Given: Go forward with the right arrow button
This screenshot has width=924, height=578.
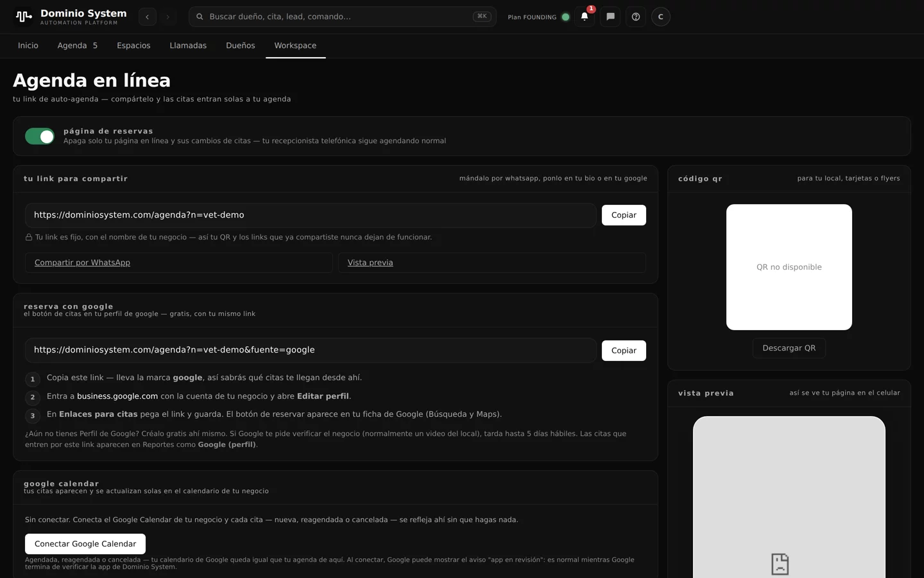Looking at the screenshot, I should (x=168, y=17).
